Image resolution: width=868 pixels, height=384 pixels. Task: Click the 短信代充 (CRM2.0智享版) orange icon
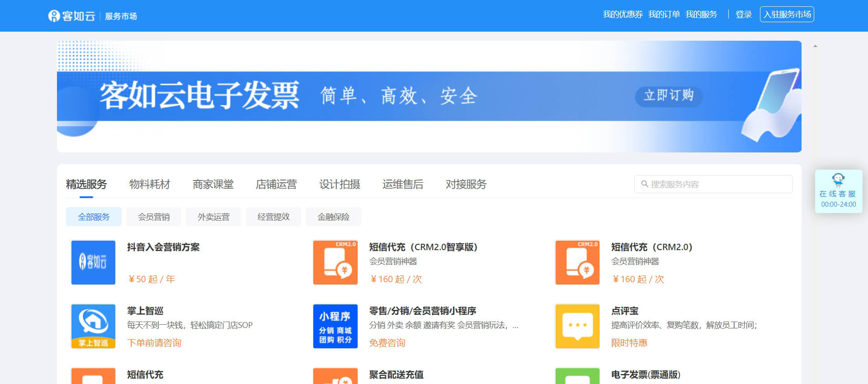coord(335,262)
